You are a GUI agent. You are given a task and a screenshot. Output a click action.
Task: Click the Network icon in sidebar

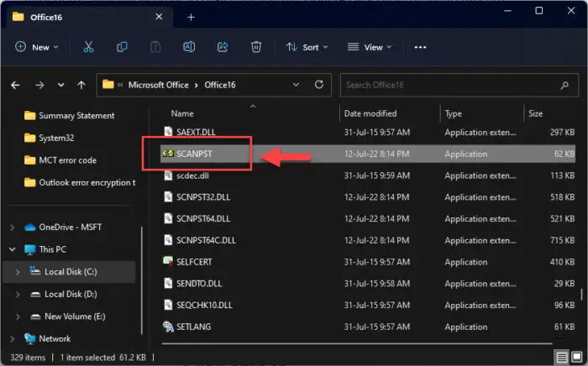30,338
